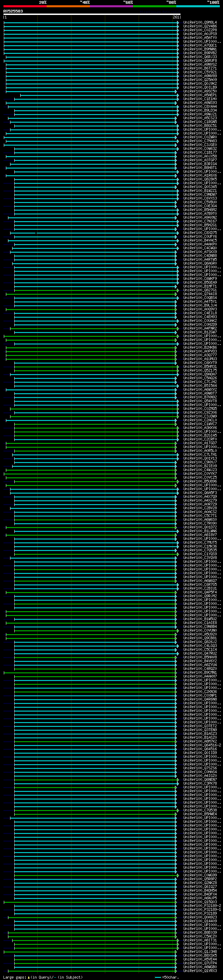Click hit label UniRef100_B8GC51
This screenshot has height=980, width=223.
click(x=200, y=126)
